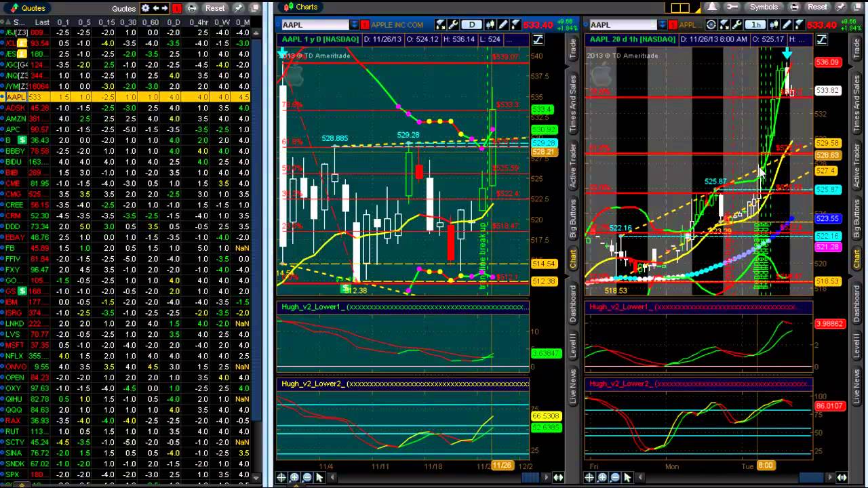Click left chart scrollbar thumb
This screenshot has height=488, width=868.
pos(530,477)
